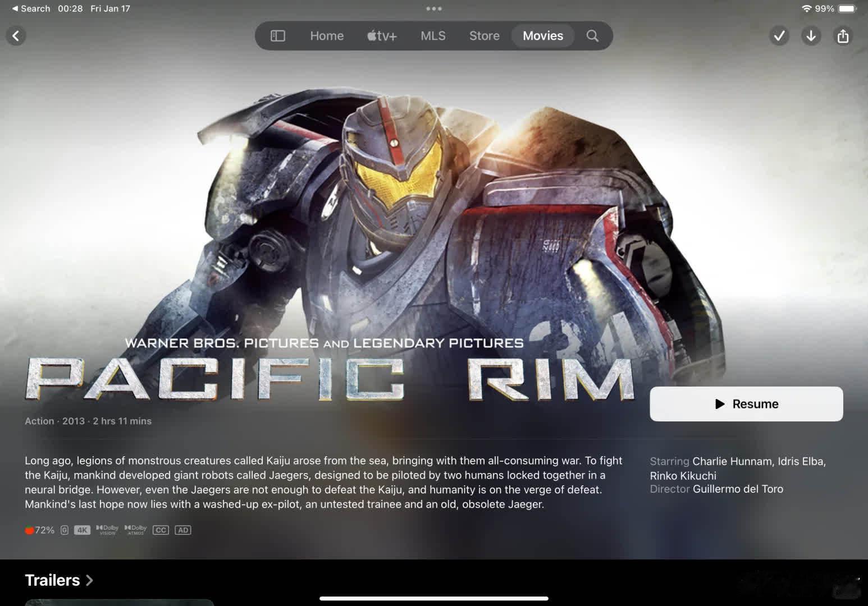Mark as watched with checkmark icon
This screenshot has width=868, height=606.
(779, 36)
